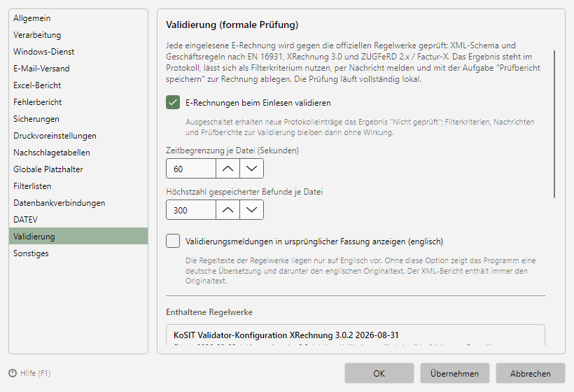Image resolution: width=574 pixels, height=392 pixels.
Task: Select Windows-Dienst in the sidebar
Action: 78,52
